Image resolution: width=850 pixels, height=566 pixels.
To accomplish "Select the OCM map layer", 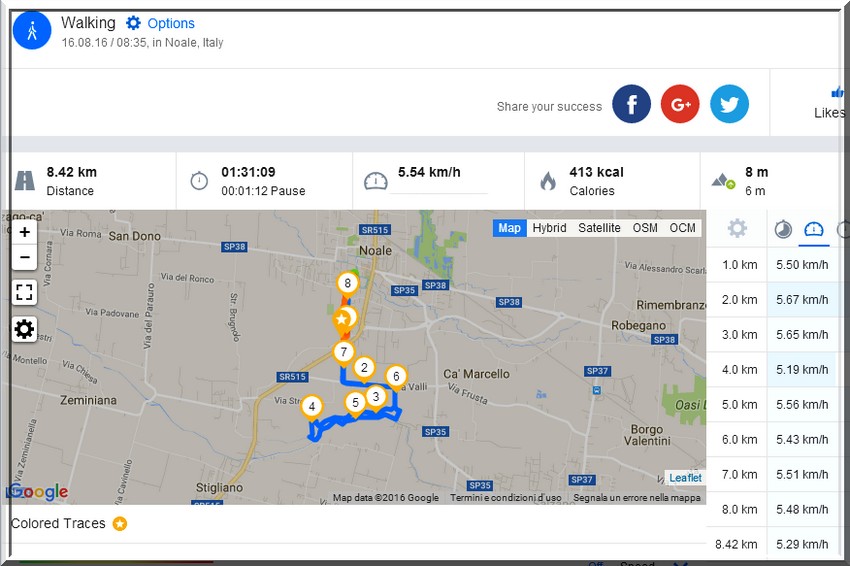I will 682,228.
